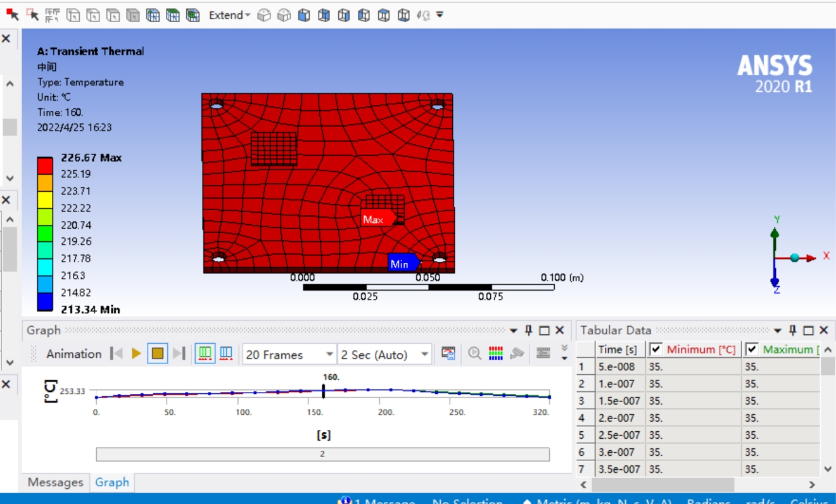Open the Tabular Data options arrow
The width and height of the screenshot is (836, 504).
click(778, 331)
